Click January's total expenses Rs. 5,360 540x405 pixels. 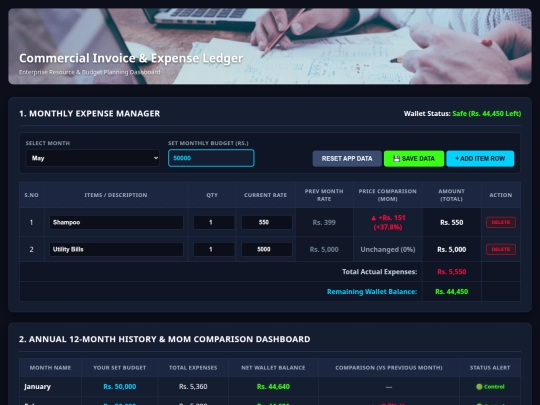click(x=193, y=387)
